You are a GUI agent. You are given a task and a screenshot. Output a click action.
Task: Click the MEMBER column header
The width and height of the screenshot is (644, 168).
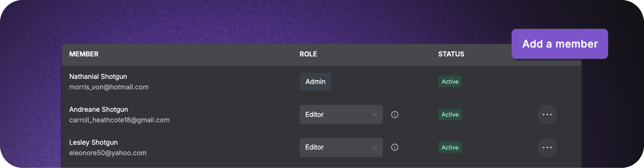[84, 54]
